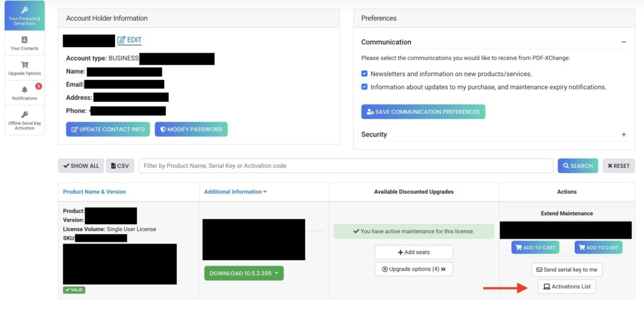644x309 pixels.
Task: Open the Download 10.5.2.395 dropdown
Action: tap(244, 273)
